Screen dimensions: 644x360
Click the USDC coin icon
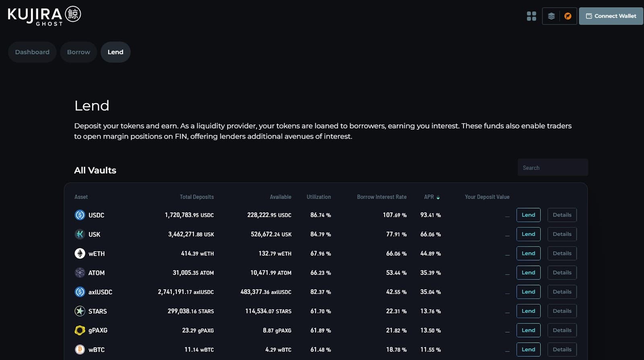(x=80, y=215)
